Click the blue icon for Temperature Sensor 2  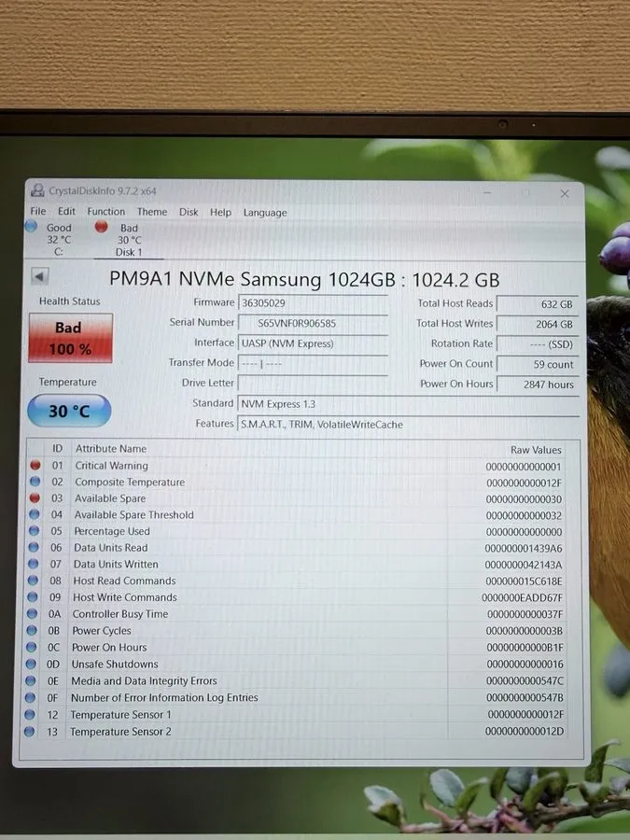coord(29,731)
